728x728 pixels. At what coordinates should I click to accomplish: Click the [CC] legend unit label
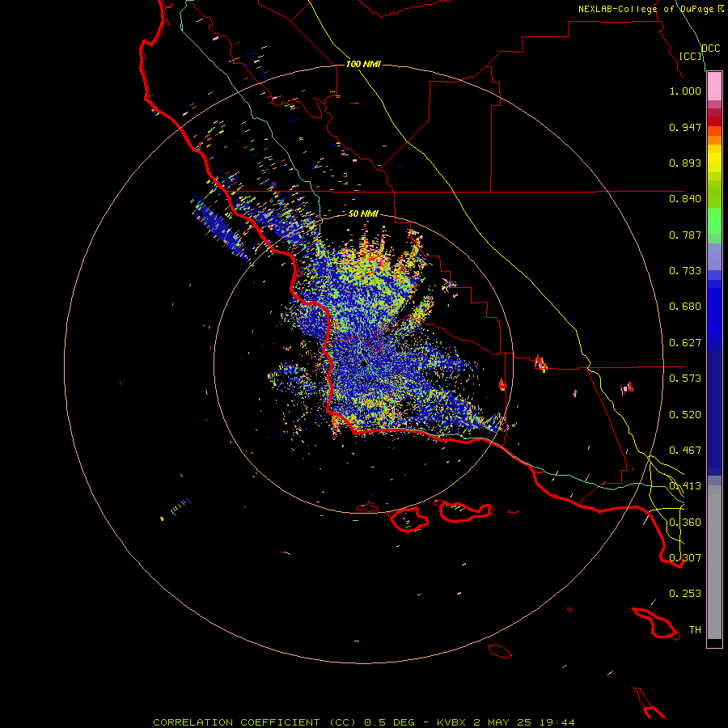click(691, 56)
